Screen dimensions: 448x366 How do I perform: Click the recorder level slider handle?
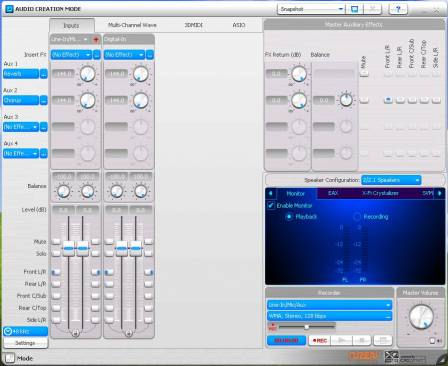(x=306, y=327)
